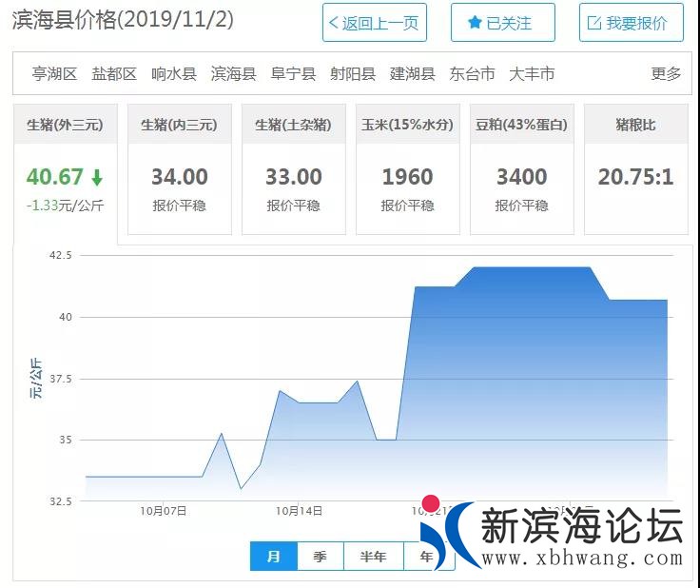
Task: Select the 半年 chart range
Action: pyautogui.click(x=373, y=557)
